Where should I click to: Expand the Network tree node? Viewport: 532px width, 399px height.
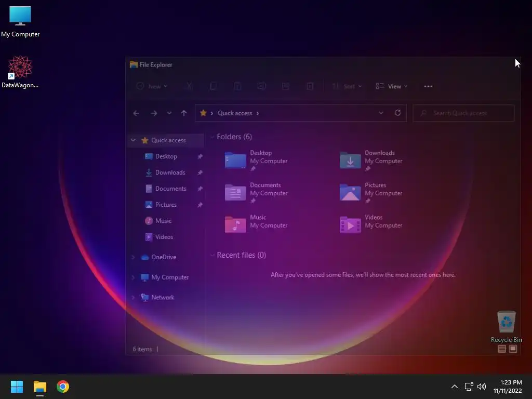tap(134, 297)
